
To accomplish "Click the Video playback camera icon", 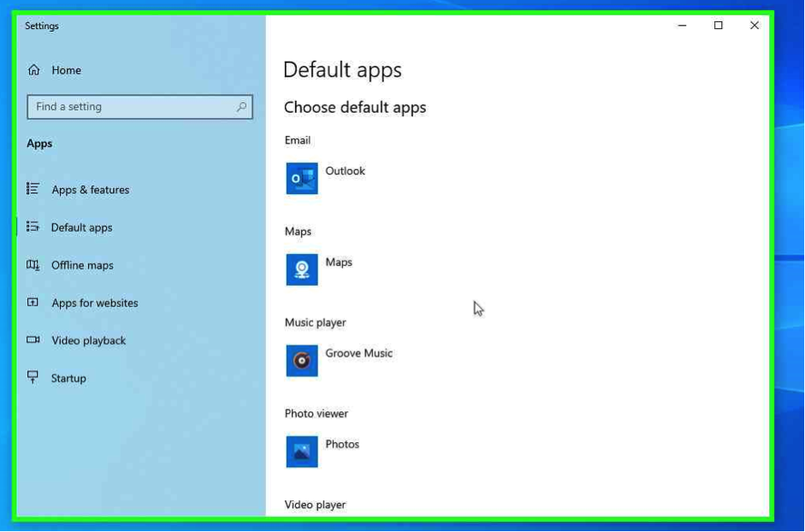I will tap(33, 340).
